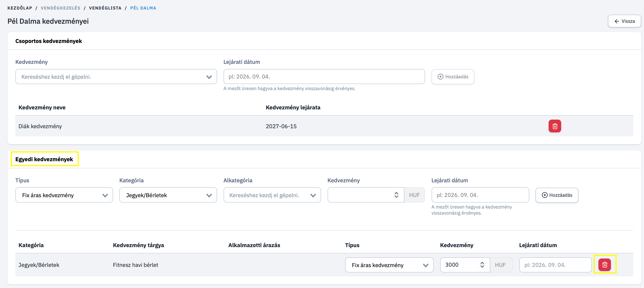Focus the group Lejárati dátum field
Viewport: 644px width, 288px height.
click(x=324, y=77)
